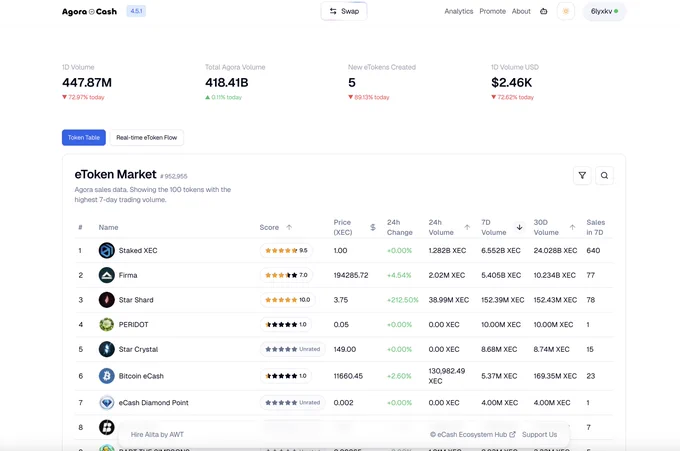The width and height of the screenshot is (680, 451).
Task: Click the eCash Diamond Point icon
Action: click(107, 403)
